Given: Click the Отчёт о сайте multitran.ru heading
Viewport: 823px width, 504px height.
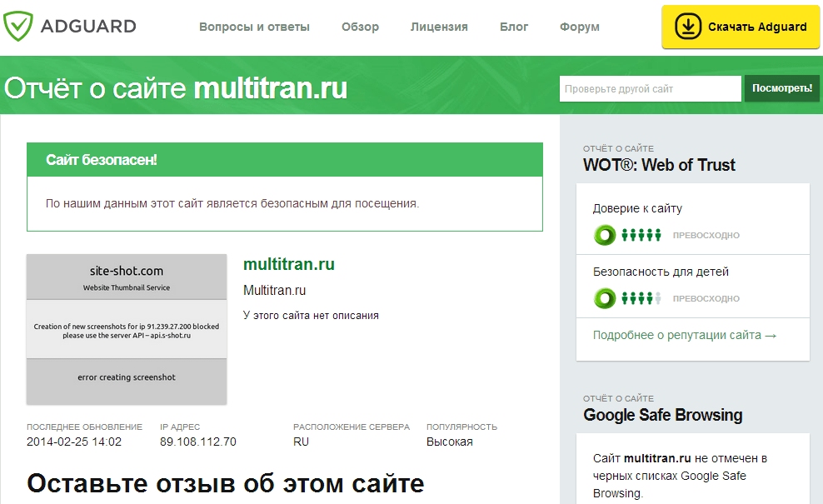Looking at the screenshot, I should point(175,87).
